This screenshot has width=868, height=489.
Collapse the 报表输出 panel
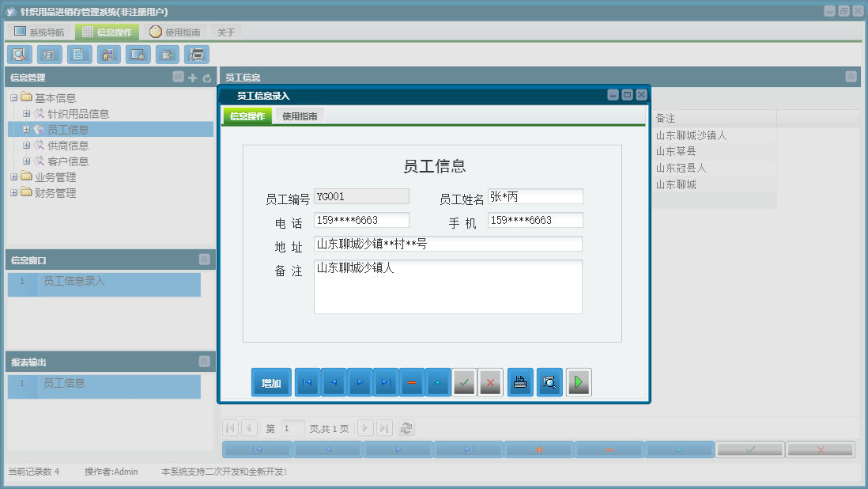[x=204, y=361]
